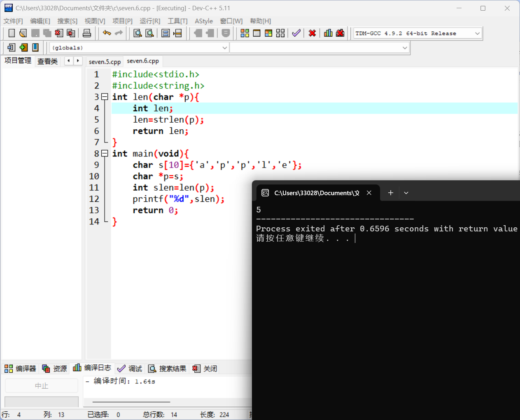Click the Compile & Run icon
This screenshot has height=420, width=520.
coord(268,33)
